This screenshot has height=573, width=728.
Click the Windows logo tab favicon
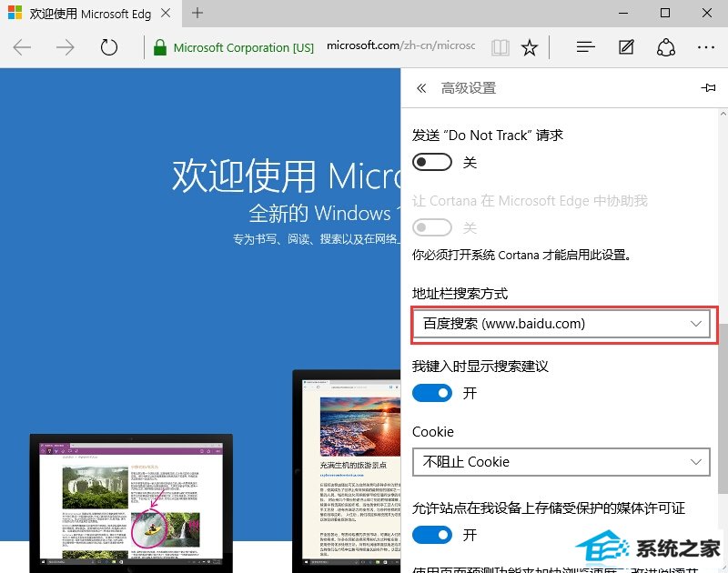[15, 13]
